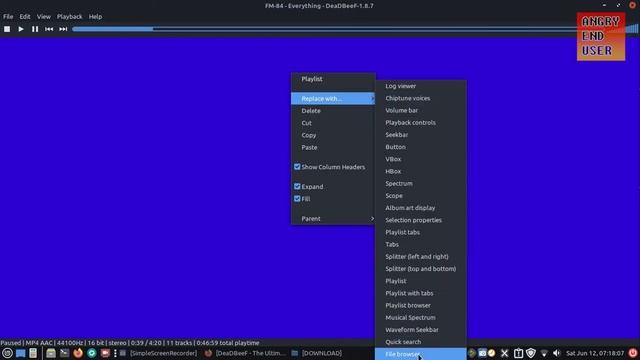Open the Edit menu
This screenshot has height=360, width=640.
(x=25, y=17)
